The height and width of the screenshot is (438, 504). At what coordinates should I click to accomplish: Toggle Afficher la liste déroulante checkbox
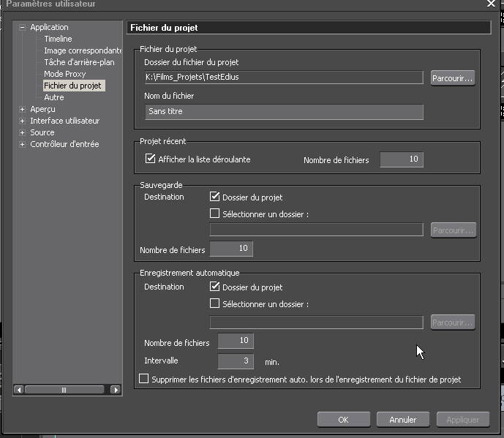click(151, 159)
